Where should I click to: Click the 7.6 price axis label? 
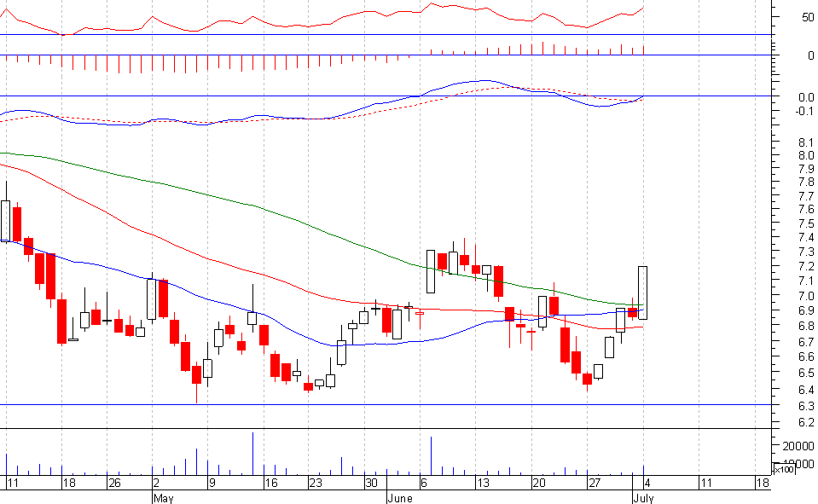click(x=806, y=209)
